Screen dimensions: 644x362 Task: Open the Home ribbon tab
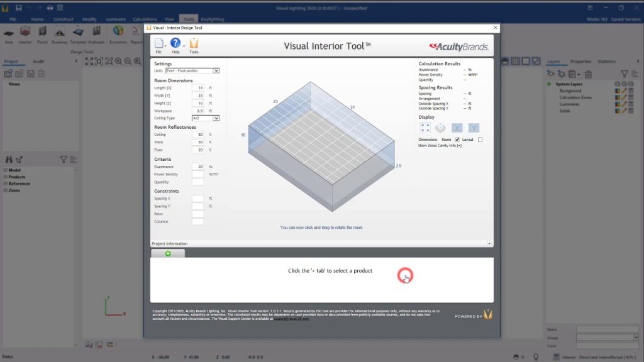point(37,19)
